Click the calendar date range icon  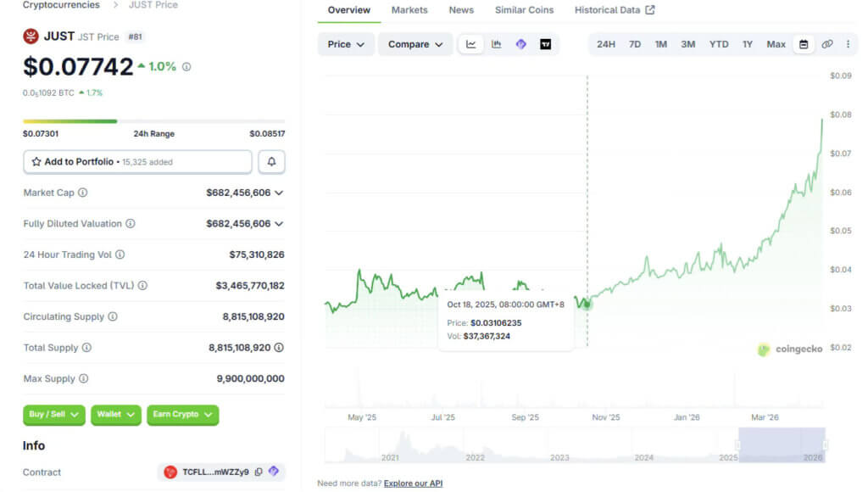coord(804,44)
